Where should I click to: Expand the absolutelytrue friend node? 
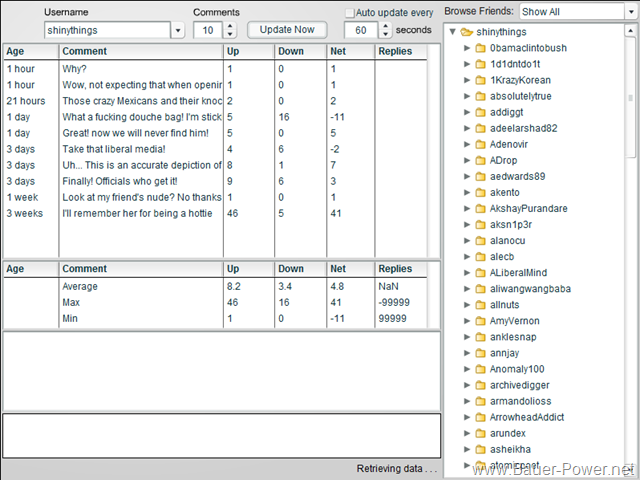[x=467, y=96]
